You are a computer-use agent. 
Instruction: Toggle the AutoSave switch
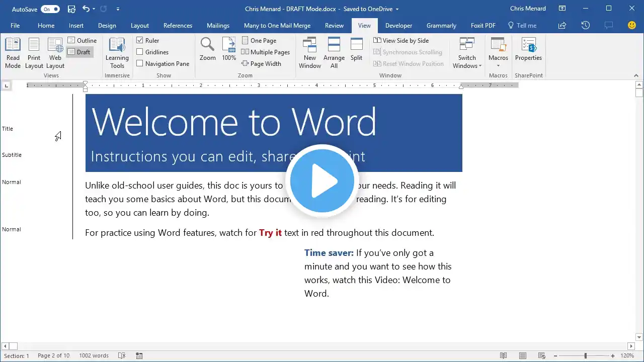click(x=50, y=9)
